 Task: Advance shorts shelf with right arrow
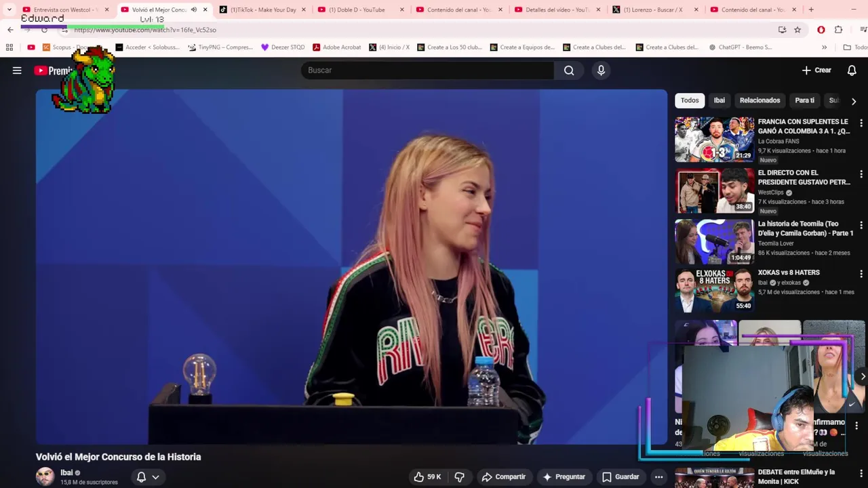click(862, 376)
